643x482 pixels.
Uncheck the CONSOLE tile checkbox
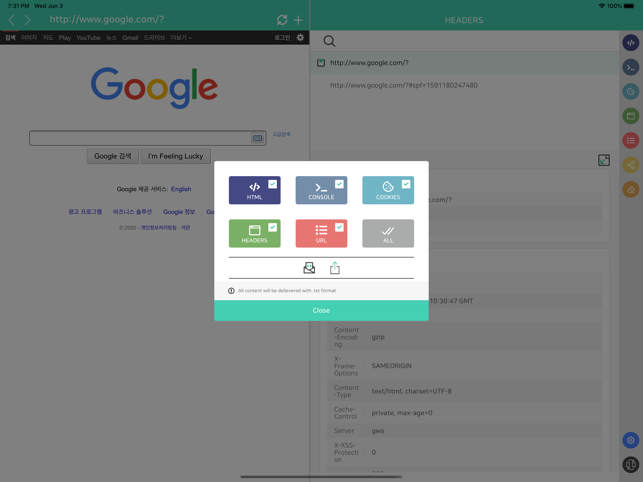coord(339,184)
